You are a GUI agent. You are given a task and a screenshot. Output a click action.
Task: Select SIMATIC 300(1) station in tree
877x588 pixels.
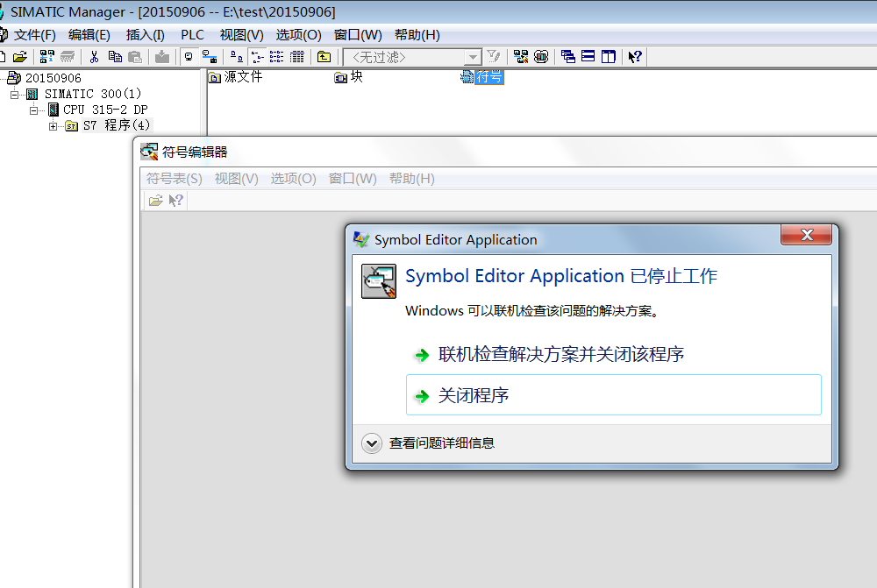(x=93, y=94)
